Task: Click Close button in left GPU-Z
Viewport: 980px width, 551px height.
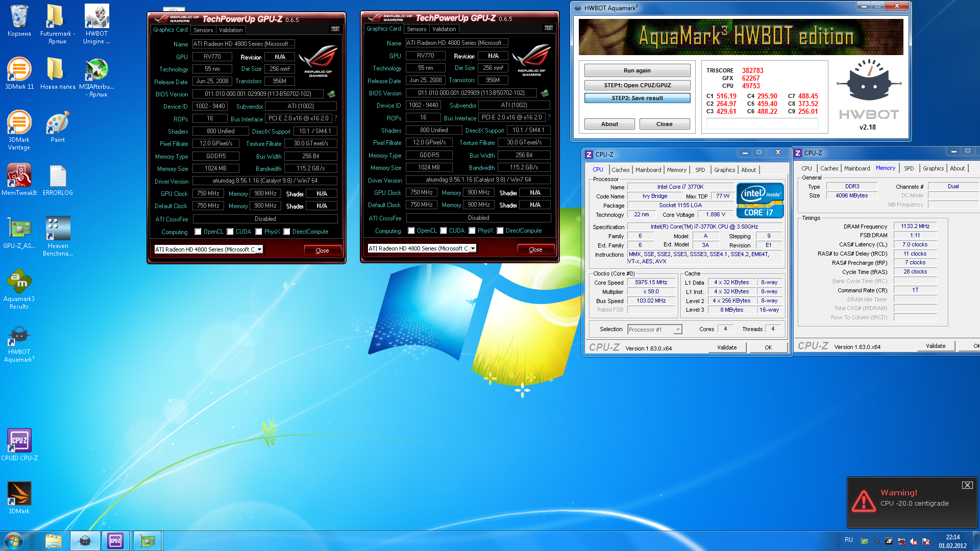Action: click(322, 251)
